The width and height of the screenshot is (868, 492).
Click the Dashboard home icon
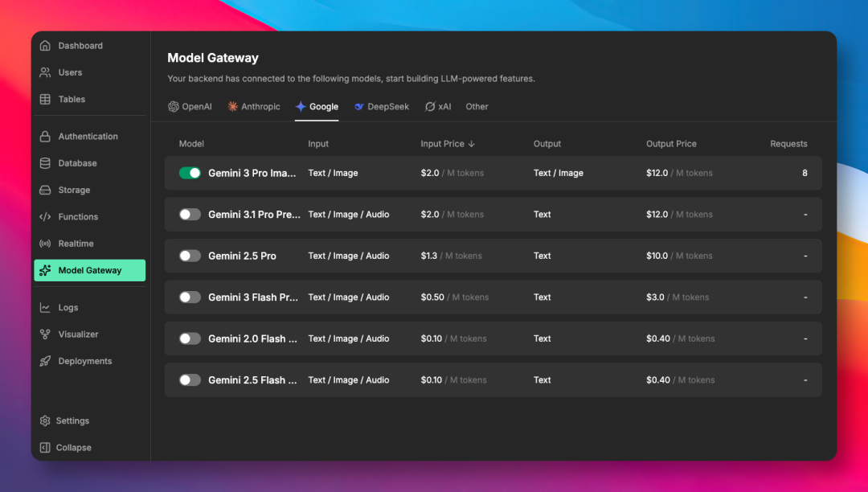pos(45,45)
